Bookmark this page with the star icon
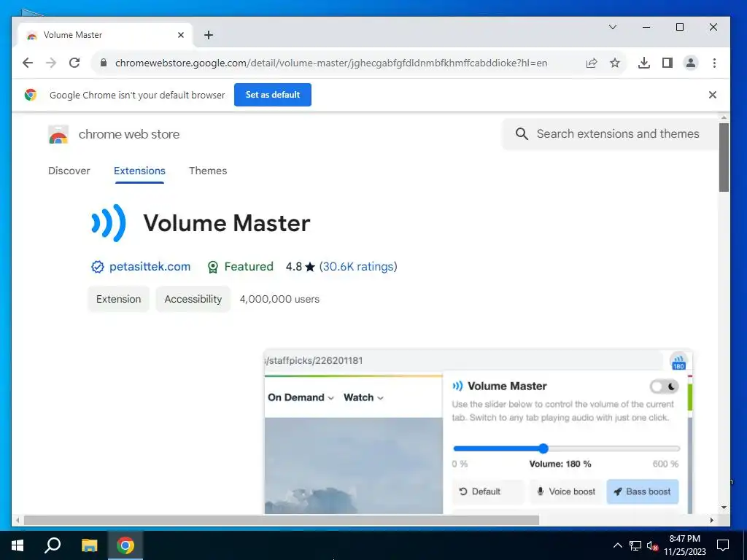This screenshot has height=560, width=747. [615, 63]
